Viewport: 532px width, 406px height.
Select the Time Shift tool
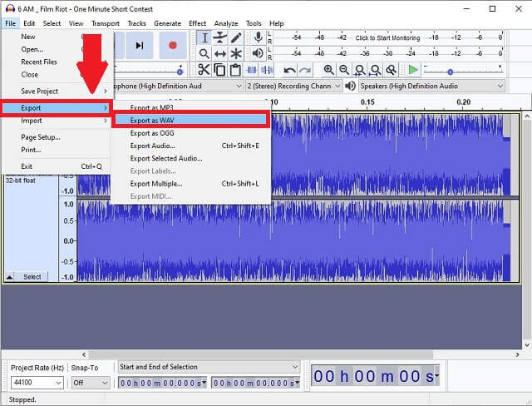[x=219, y=53]
